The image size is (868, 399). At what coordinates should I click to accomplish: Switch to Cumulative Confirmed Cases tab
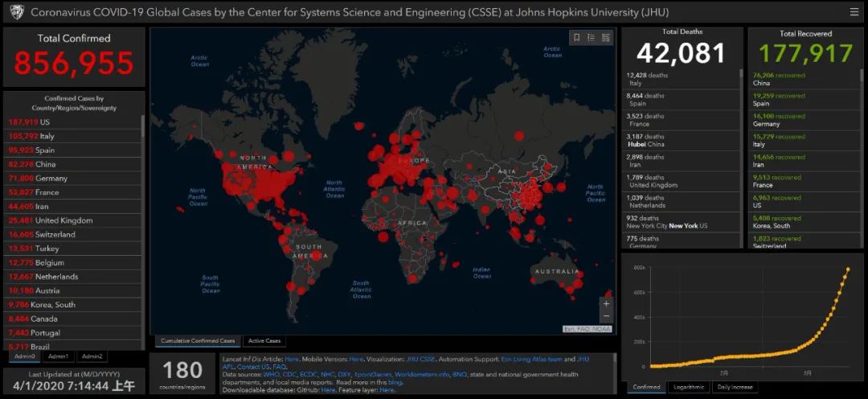click(x=199, y=341)
